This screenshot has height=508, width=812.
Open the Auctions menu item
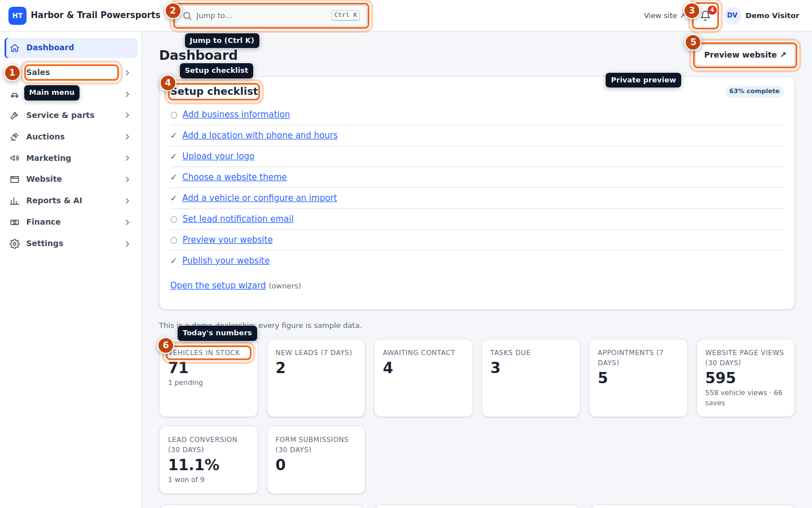pyautogui.click(x=71, y=137)
